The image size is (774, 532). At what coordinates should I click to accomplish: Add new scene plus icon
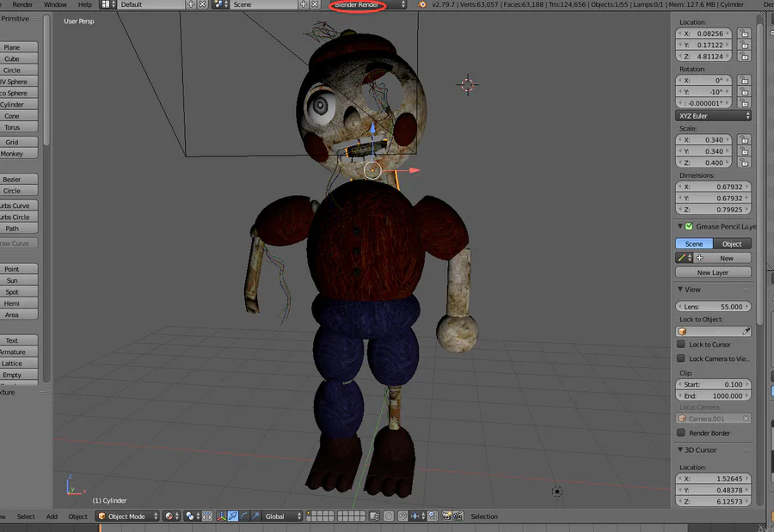point(303,4)
